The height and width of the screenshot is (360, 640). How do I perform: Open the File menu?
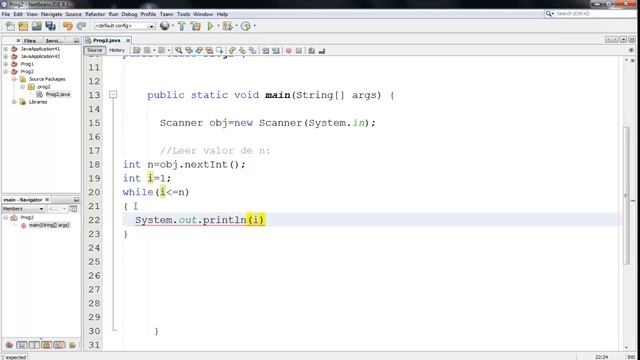[x=6, y=14]
